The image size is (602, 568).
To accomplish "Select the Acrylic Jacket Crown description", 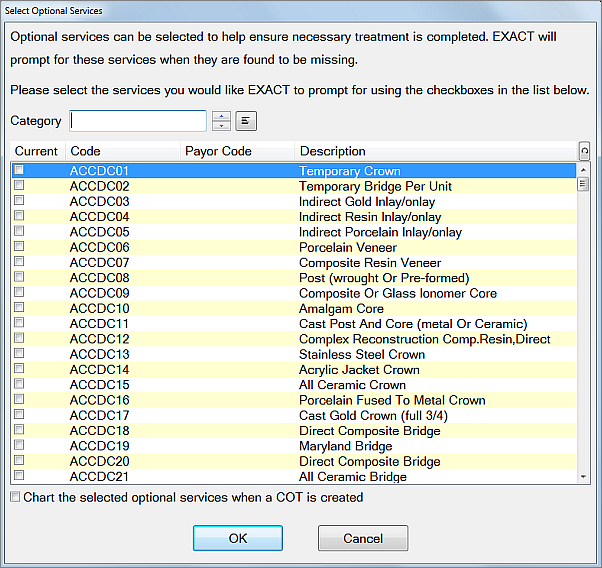I will pos(359,370).
